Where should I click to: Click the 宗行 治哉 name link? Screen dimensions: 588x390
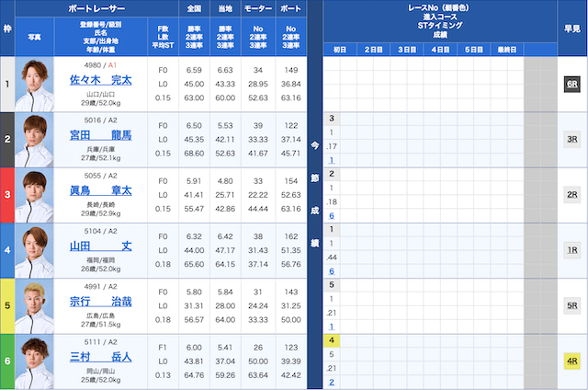(101, 301)
